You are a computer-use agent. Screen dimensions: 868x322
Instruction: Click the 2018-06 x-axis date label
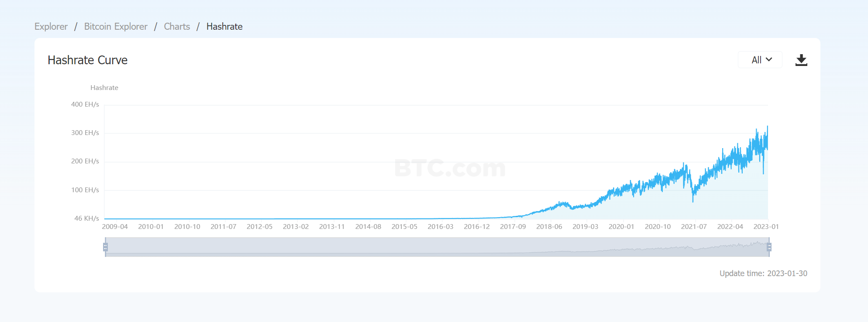(x=549, y=227)
